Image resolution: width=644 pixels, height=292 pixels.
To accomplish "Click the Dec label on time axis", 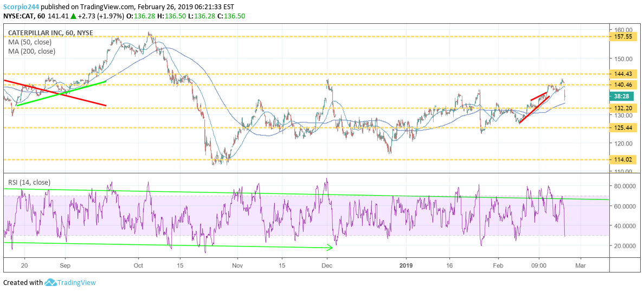I will pyautogui.click(x=327, y=265).
